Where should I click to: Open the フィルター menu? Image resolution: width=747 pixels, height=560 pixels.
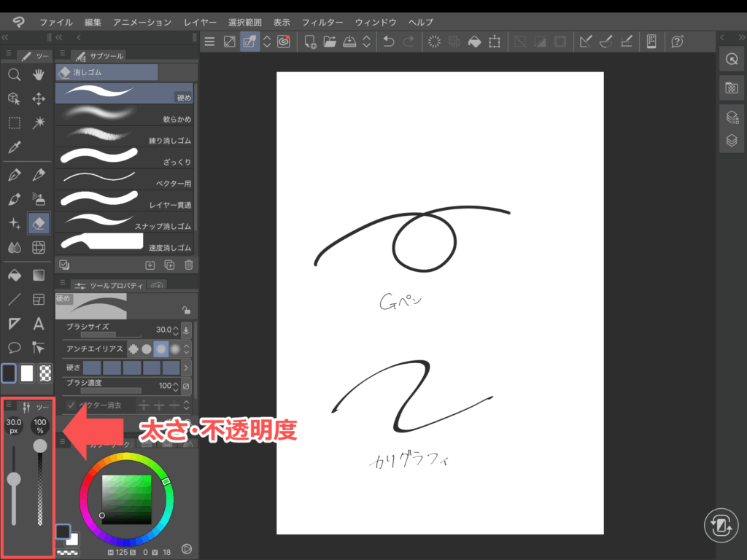coord(322,22)
